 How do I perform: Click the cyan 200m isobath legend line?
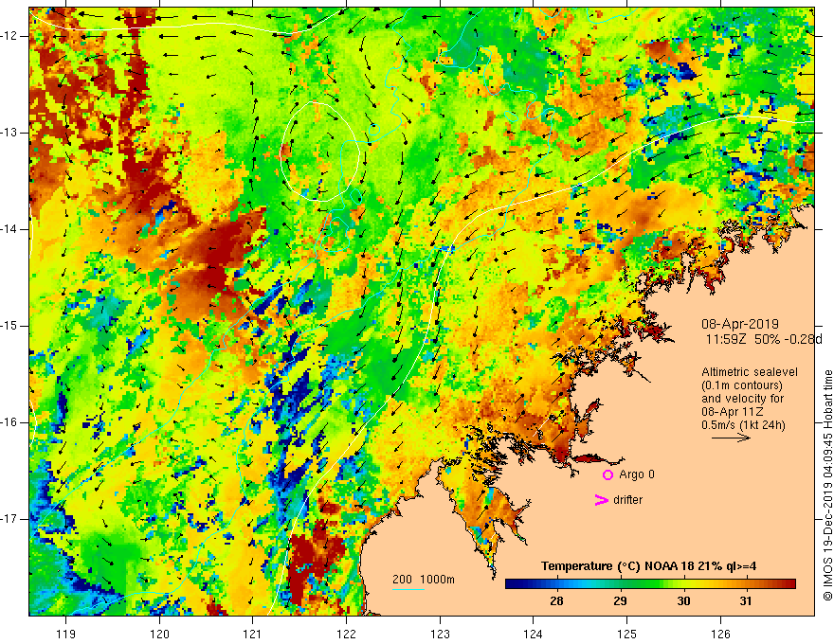tap(408, 589)
